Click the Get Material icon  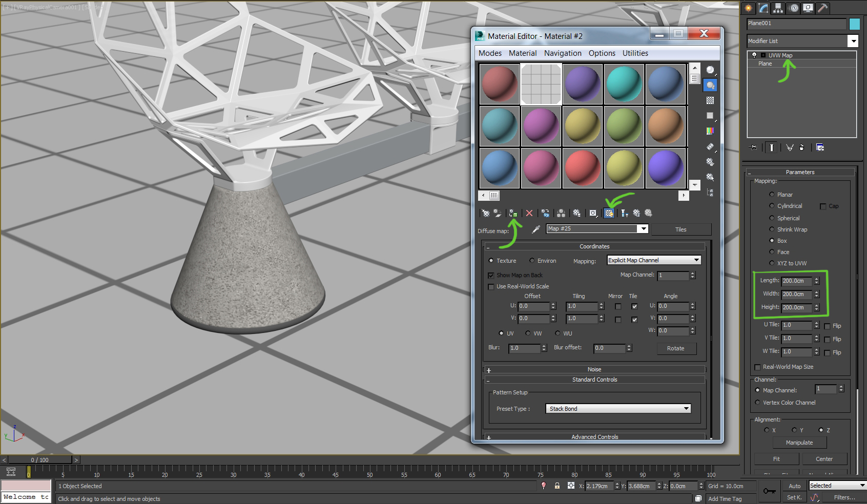click(x=486, y=213)
